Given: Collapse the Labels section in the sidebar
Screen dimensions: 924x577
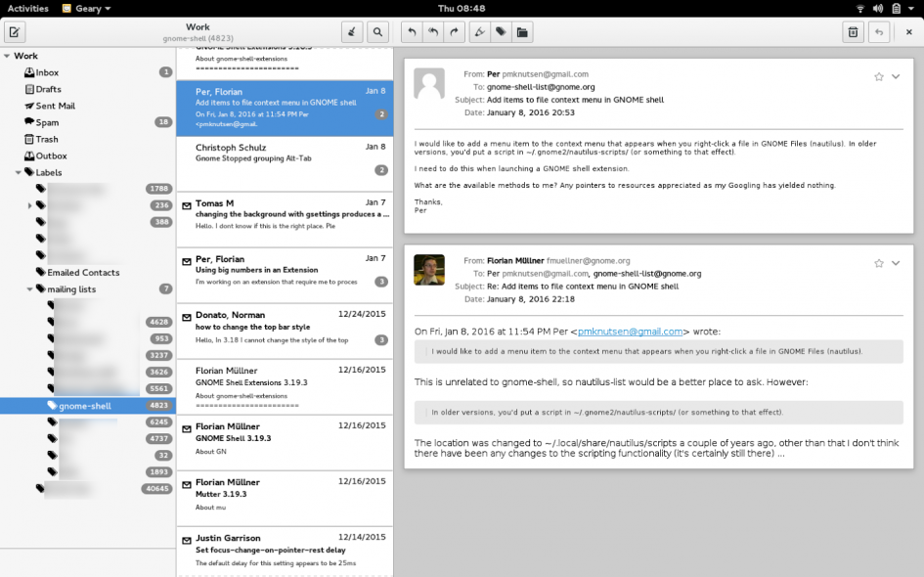Looking at the screenshot, I should (x=17, y=172).
